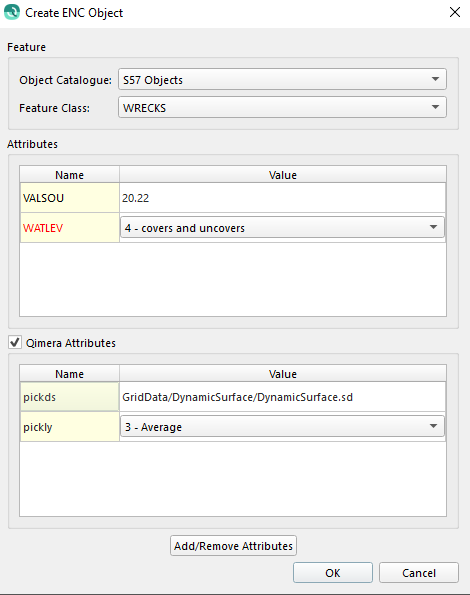Click the Attributes table Name column header
Image resolution: width=470 pixels, height=595 pixels.
point(69,175)
